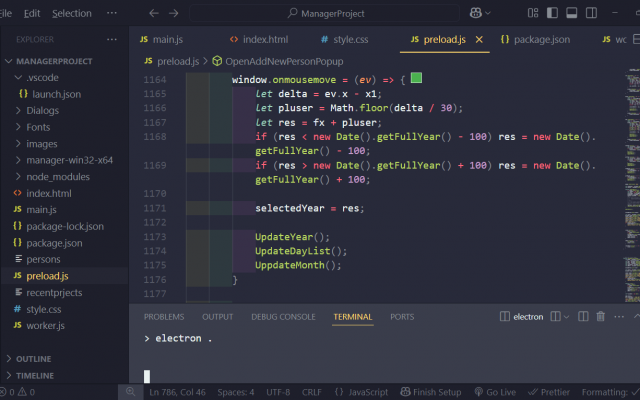The width and height of the screenshot is (640, 400).
Task: Expand the TIMELINE section
Action: 34,375
